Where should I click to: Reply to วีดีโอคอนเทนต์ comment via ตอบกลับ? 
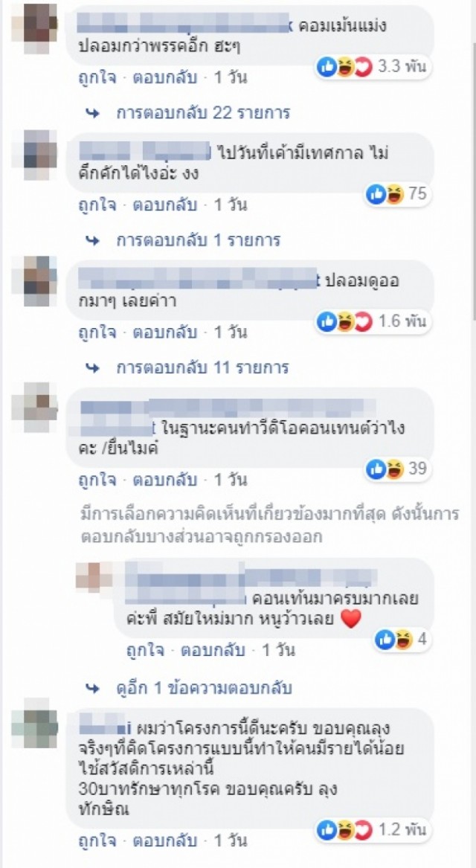(164, 480)
